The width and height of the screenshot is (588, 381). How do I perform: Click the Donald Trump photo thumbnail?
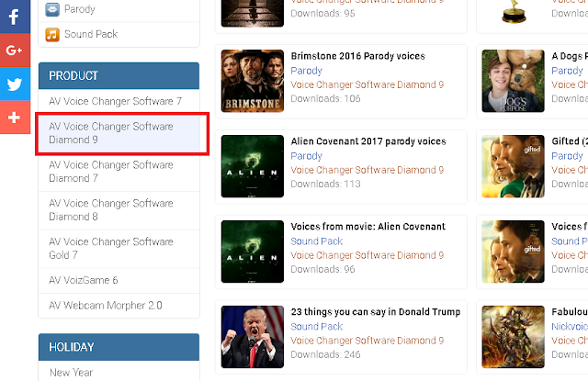point(253,337)
